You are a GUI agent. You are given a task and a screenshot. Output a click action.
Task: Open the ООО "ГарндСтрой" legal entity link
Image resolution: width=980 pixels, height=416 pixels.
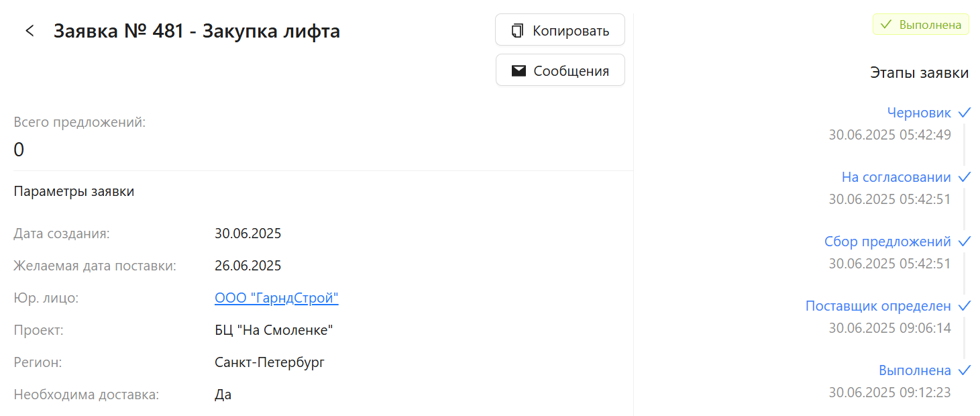[276, 298]
